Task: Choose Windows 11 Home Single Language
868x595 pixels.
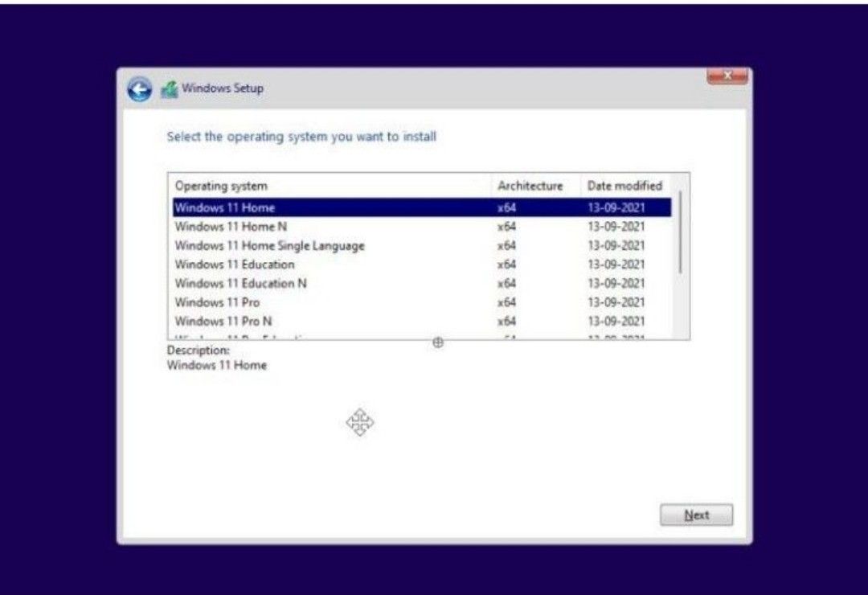Action: click(422, 245)
